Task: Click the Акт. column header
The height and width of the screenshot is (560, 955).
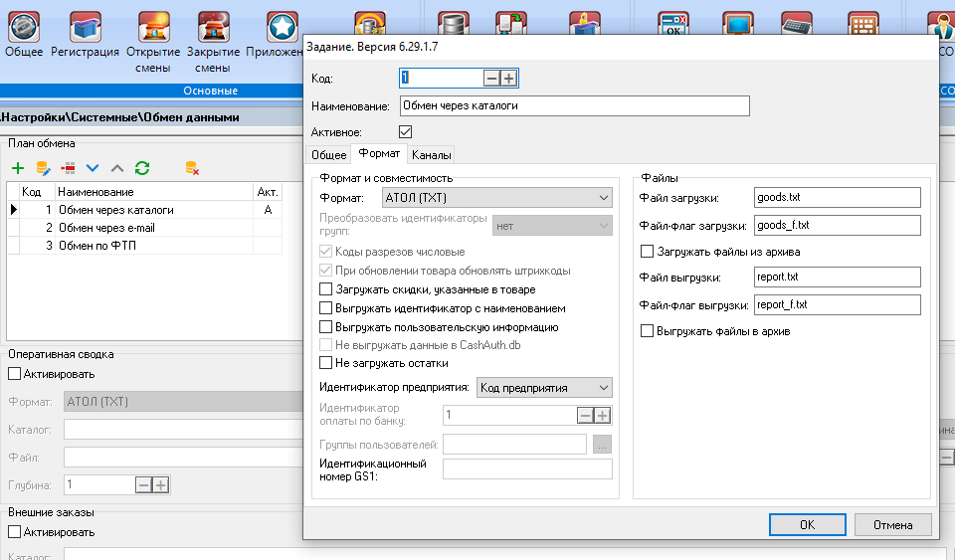Action: (268, 192)
